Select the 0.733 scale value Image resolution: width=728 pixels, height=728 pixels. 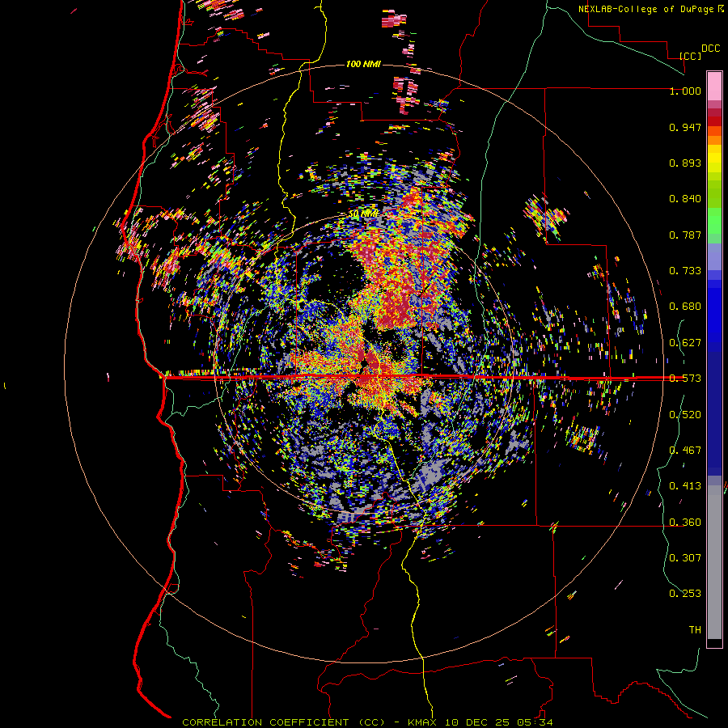(x=685, y=271)
